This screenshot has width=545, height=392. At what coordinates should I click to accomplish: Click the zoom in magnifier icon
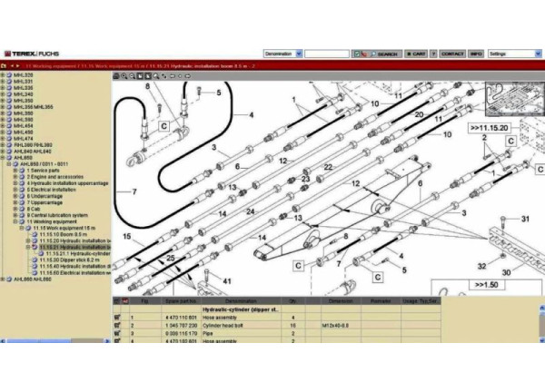tap(122, 76)
